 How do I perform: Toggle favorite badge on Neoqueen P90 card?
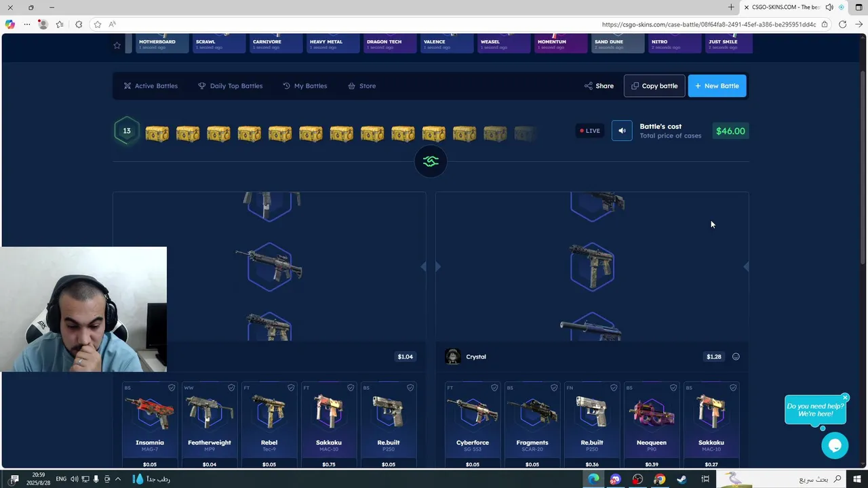673,388
